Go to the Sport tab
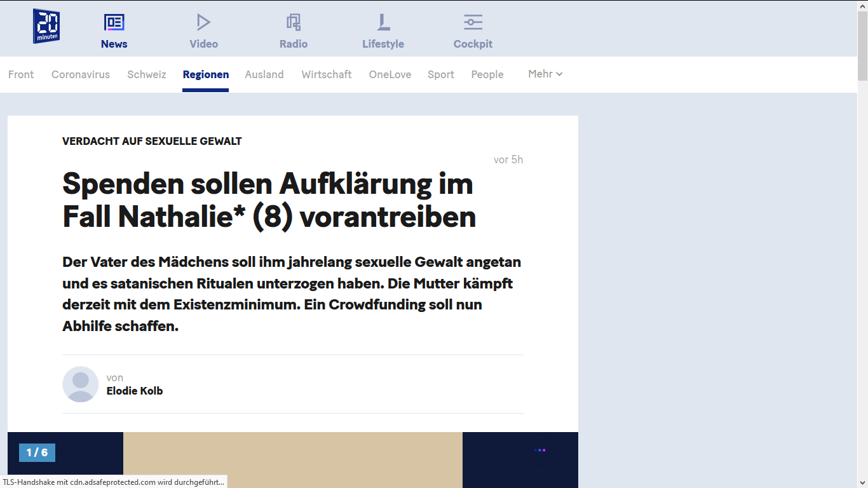 pyautogui.click(x=441, y=74)
